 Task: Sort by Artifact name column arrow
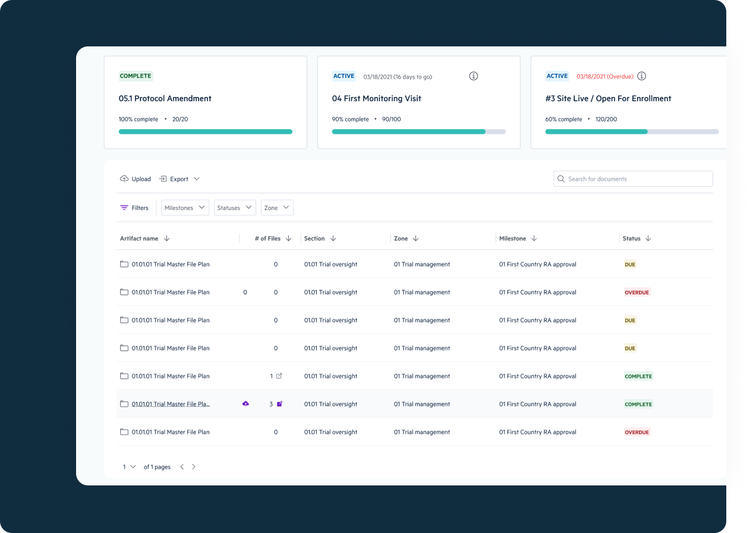[x=167, y=239]
